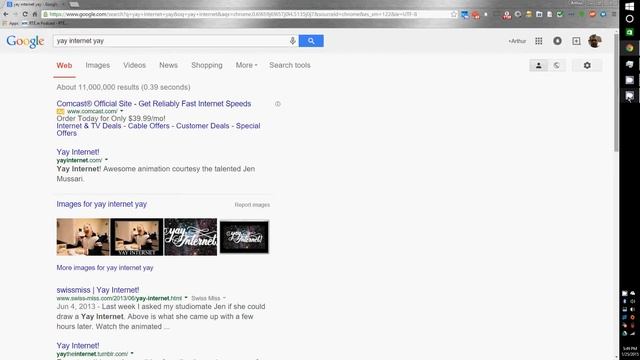Expand arrow beside yaytheinternet.tumblr.com URL
Screen dimensions: 640x360
click(x=132, y=354)
